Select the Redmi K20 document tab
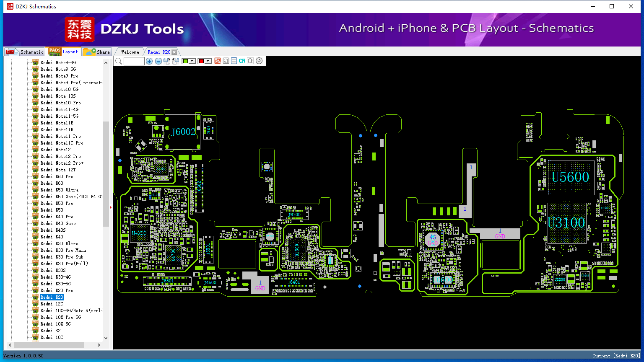Viewport: 644px width, 362px height. coord(159,52)
